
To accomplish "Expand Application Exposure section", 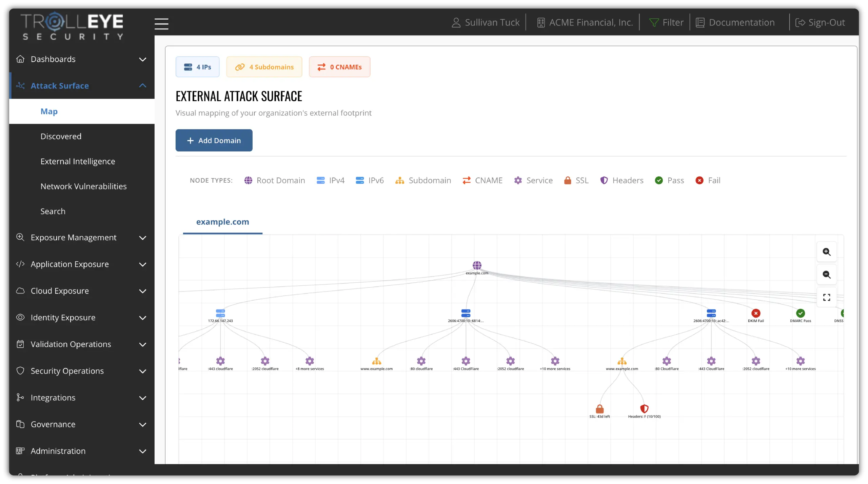I will click(x=82, y=264).
